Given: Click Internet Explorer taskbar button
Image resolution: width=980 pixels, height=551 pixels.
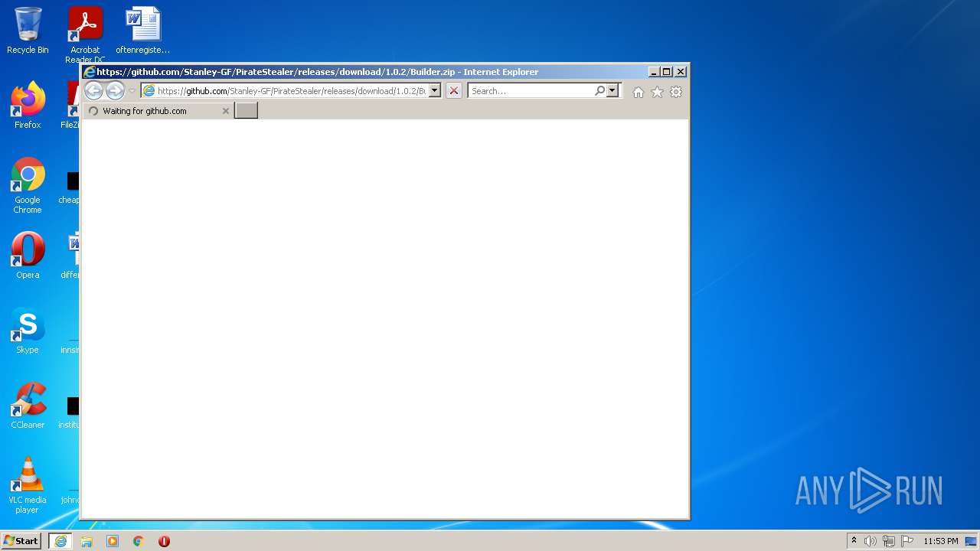Looking at the screenshot, I should [x=60, y=541].
